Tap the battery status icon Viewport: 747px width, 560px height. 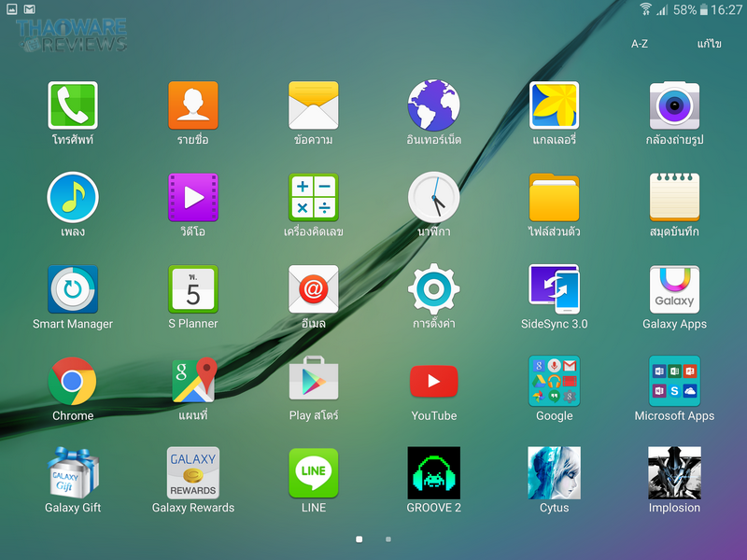click(703, 9)
